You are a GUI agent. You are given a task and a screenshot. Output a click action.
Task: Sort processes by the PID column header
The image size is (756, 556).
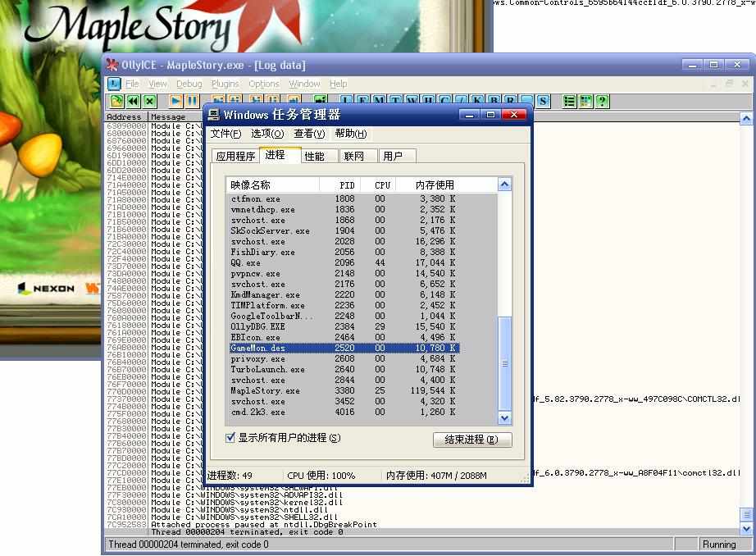pyautogui.click(x=340, y=185)
